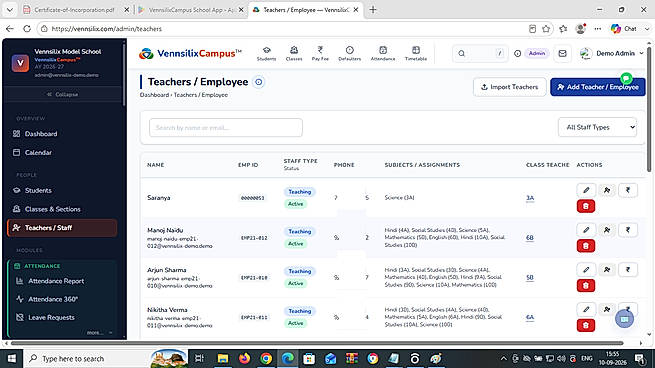The width and height of the screenshot is (655, 368).
Task: Click assign-person action icon for Saranya
Action: (x=607, y=190)
